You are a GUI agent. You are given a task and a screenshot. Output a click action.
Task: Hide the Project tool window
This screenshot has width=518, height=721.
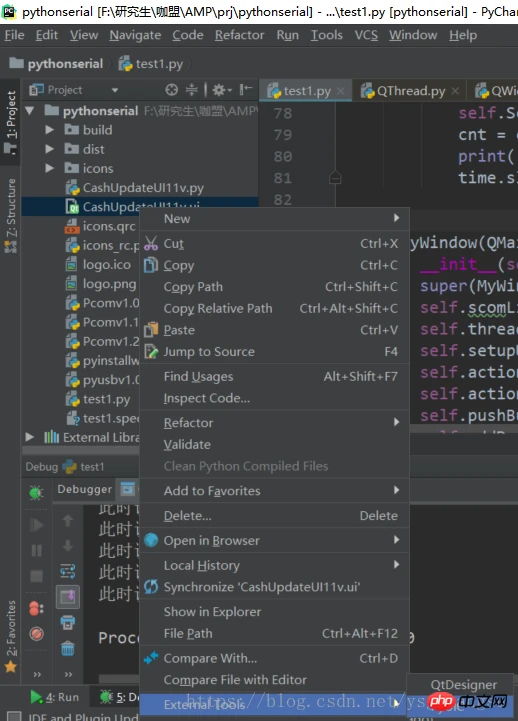[x=246, y=89]
